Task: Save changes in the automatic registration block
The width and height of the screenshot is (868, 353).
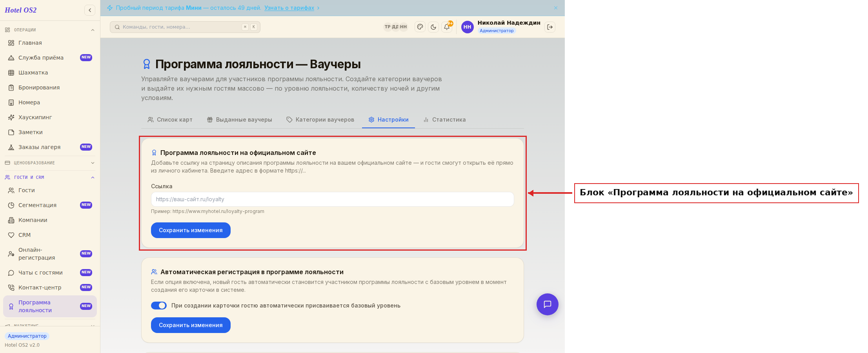Action: (191, 325)
